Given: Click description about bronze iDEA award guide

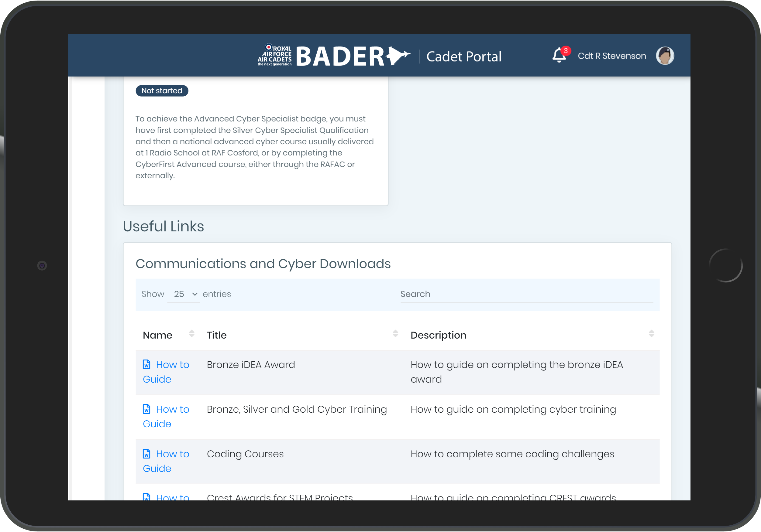Looking at the screenshot, I should click(x=517, y=372).
